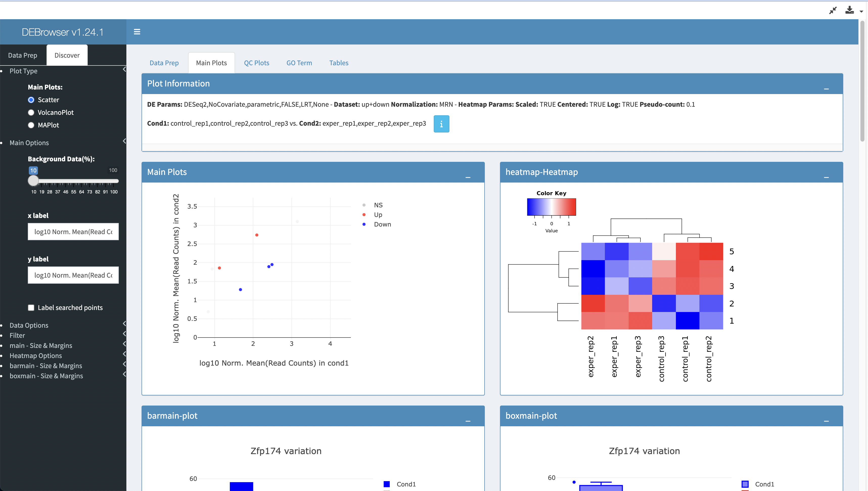Image resolution: width=868 pixels, height=491 pixels.
Task: Click the shrink arrows icon at top right
Action: tap(833, 10)
